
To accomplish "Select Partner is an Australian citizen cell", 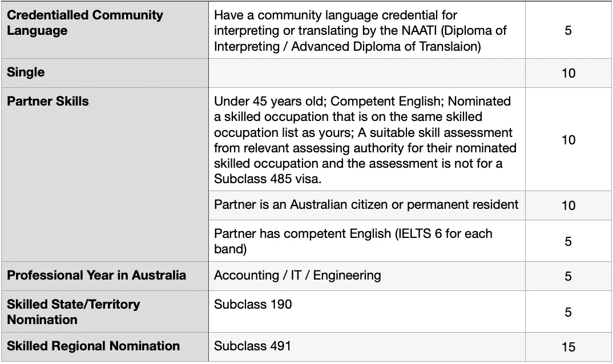I will click(x=366, y=205).
